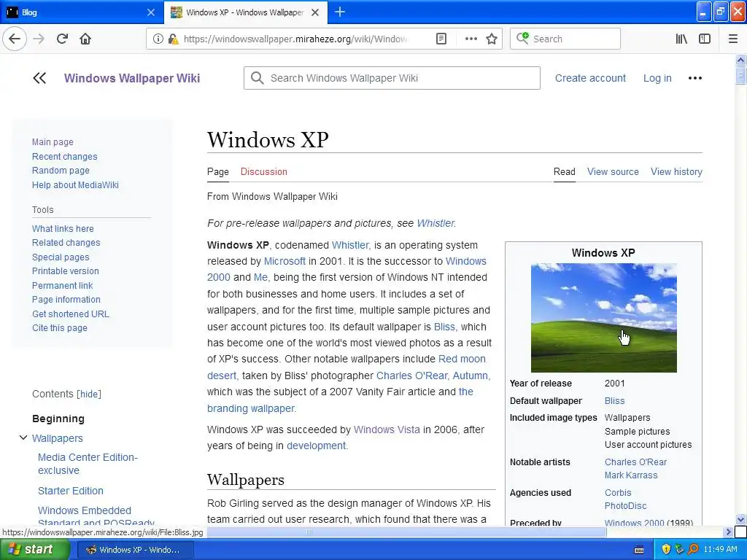Image resolution: width=747 pixels, height=560 pixels.
Task: Collapse the wiki sidebar with double chevron
Action: [x=39, y=78]
